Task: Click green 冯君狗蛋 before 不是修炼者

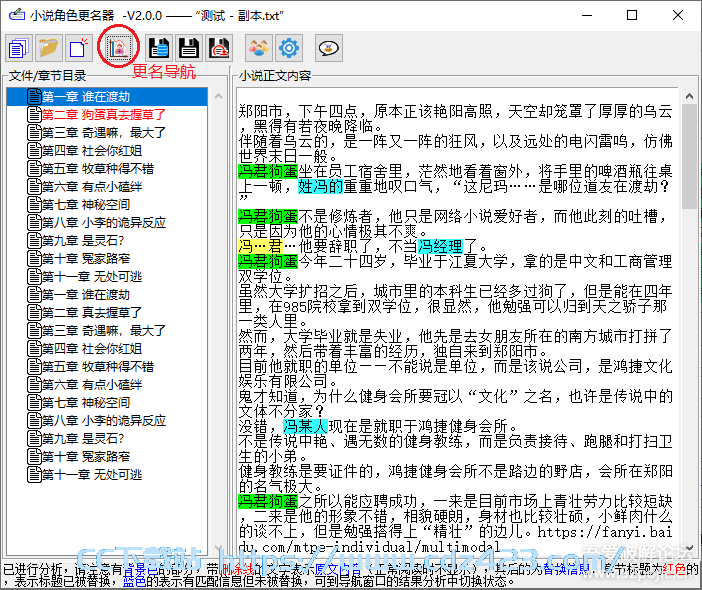Action: tap(268, 217)
